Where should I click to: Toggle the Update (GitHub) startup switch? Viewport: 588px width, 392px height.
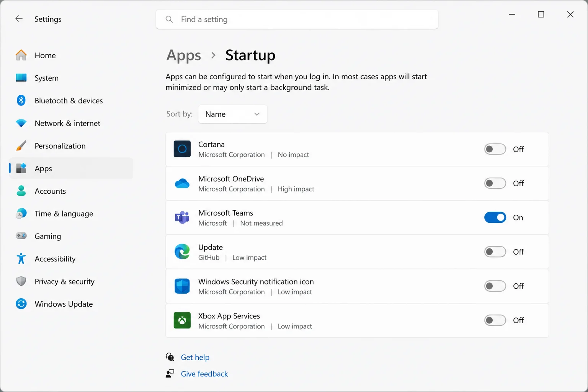click(x=495, y=252)
